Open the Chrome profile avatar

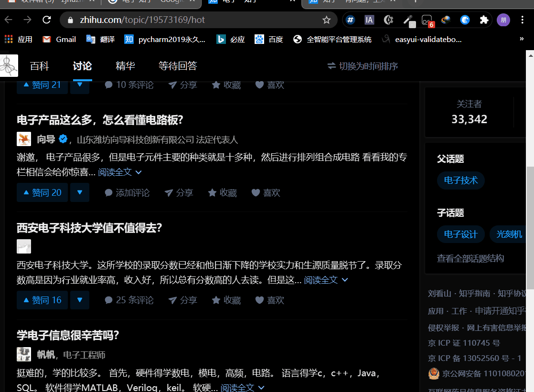(503, 20)
